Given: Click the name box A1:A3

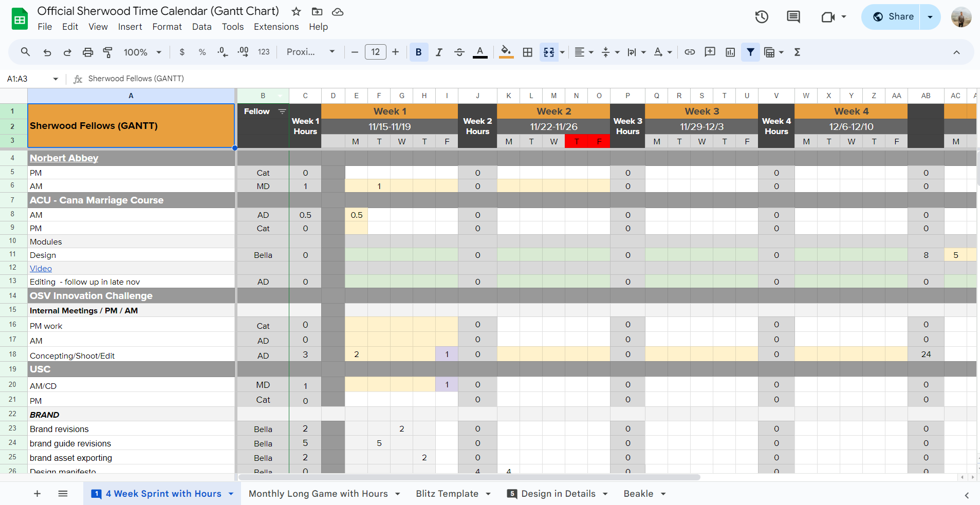Looking at the screenshot, I should (32, 79).
